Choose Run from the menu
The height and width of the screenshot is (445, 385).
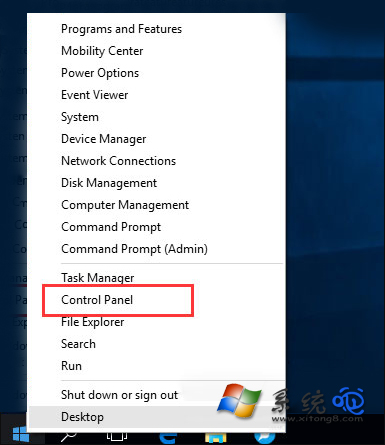click(156, 366)
